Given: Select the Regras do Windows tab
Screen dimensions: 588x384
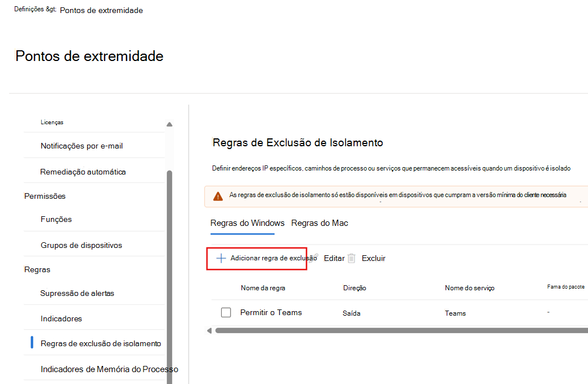Looking at the screenshot, I should point(247,223).
